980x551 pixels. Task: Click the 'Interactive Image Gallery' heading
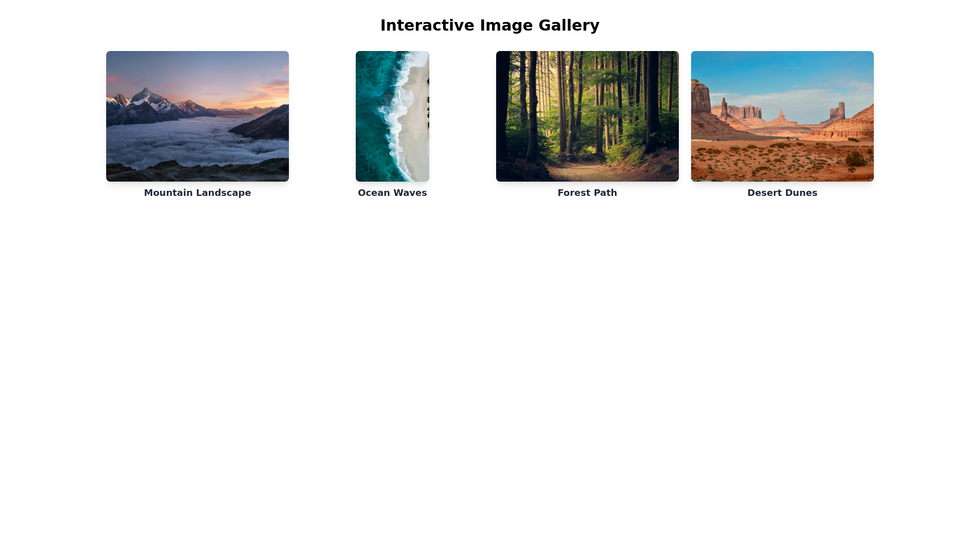click(490, 26)
